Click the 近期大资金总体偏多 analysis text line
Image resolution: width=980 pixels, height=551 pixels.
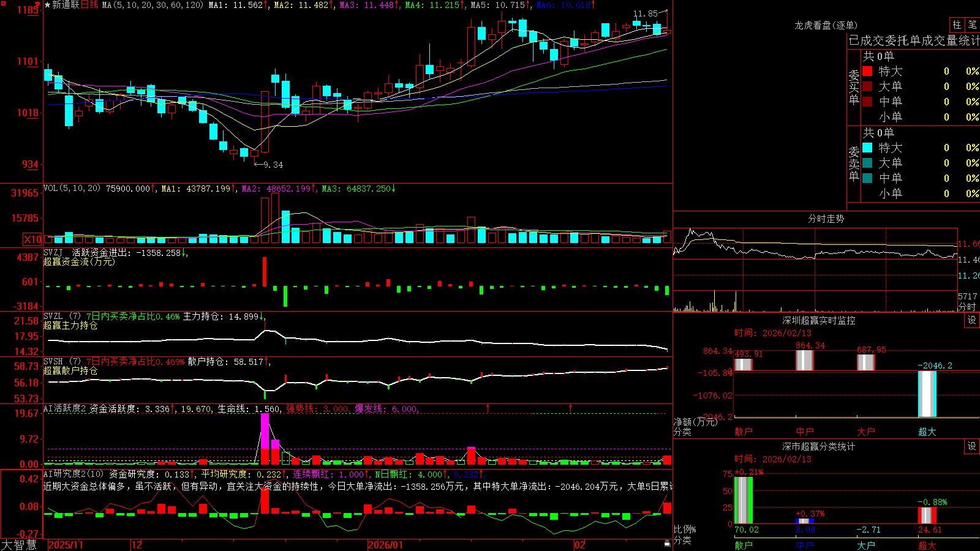point(358,486)
